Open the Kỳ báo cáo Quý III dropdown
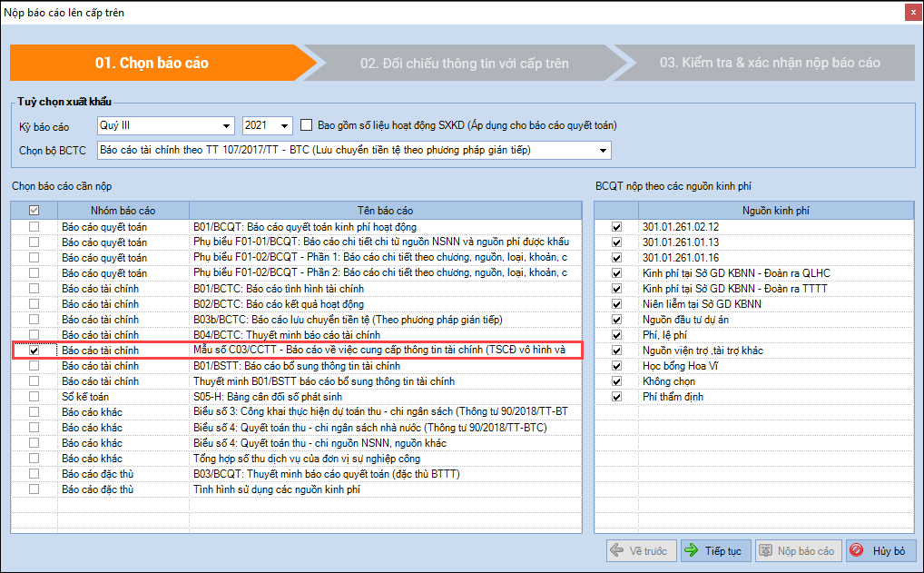This screenshot has width=924, height=573. click(x=226, y=126)
